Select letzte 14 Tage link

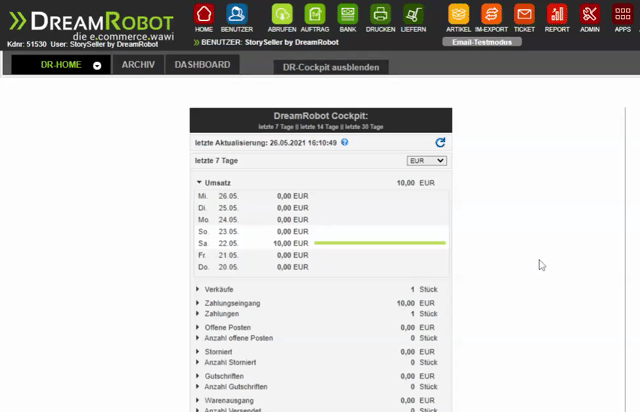click(319, 127)
